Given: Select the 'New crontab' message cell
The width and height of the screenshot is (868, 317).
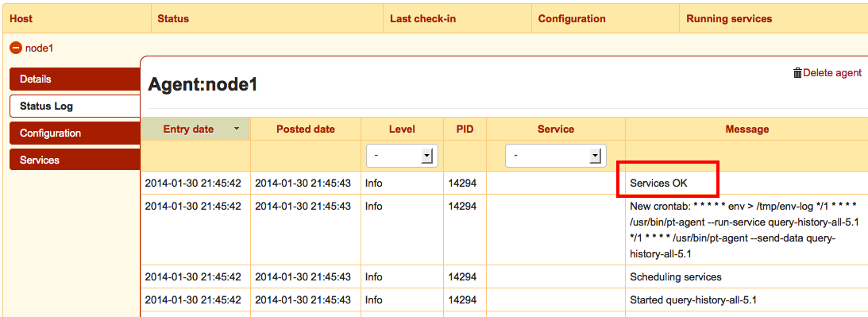Looking at the screenshot, I should [746, 230].
